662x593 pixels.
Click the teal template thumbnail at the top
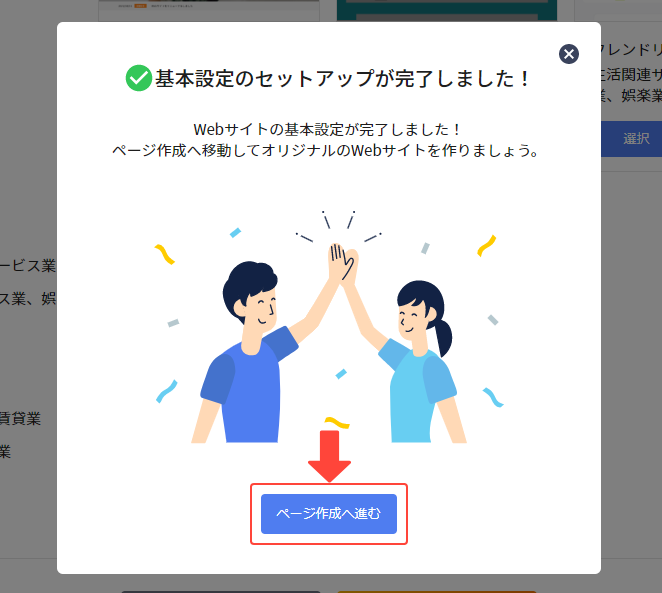tap(447, 10)
